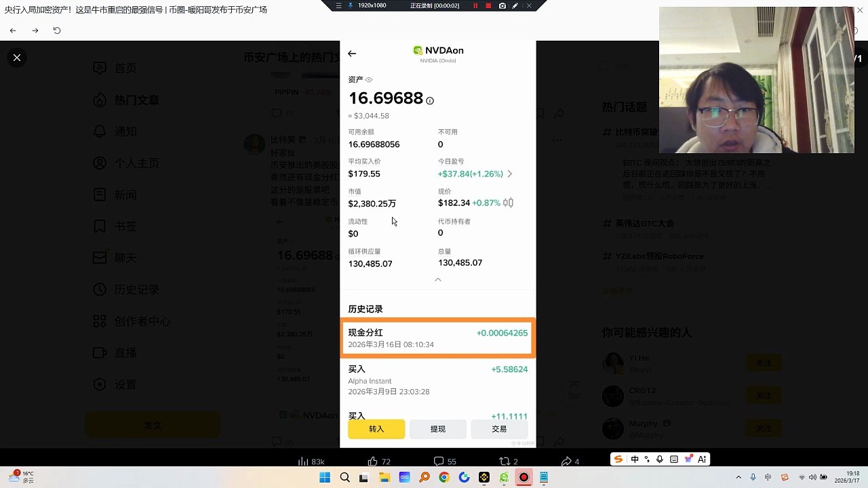The width and height of the screenshot is (868, 488).
Task: Click the browser forward arrow
Action: 35,30
